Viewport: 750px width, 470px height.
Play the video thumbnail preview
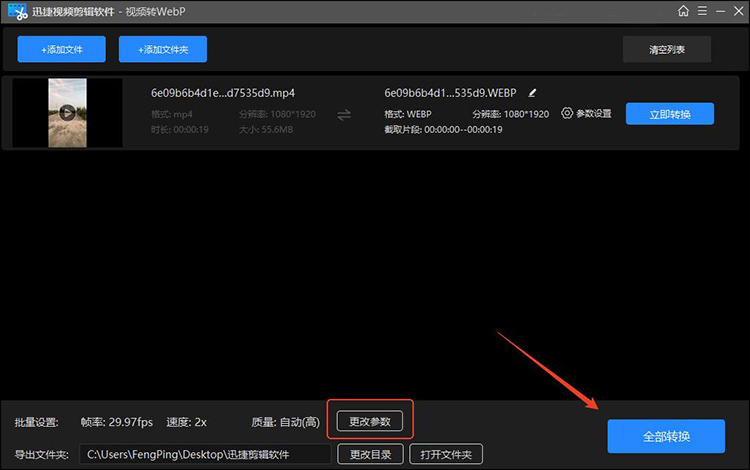pyautogui.click(x=67, y=113)
